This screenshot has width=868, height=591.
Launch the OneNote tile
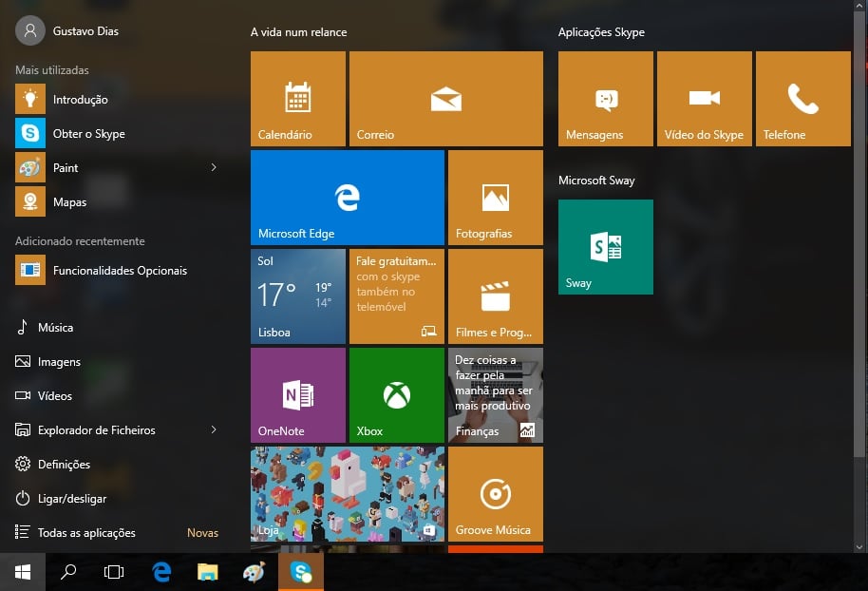(298, 395)
